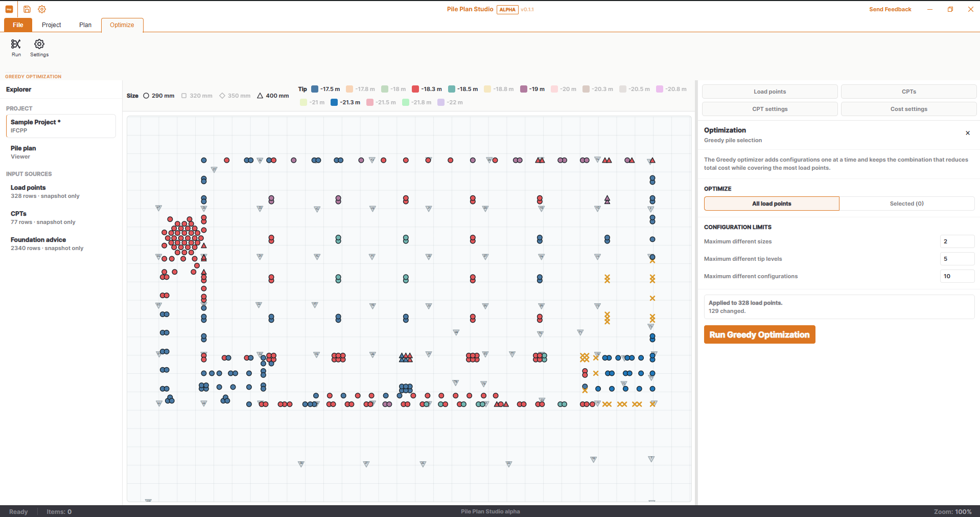Click the Zoom: 100% status indicator
Screen dimensions: 980x517
coord(952,511)
